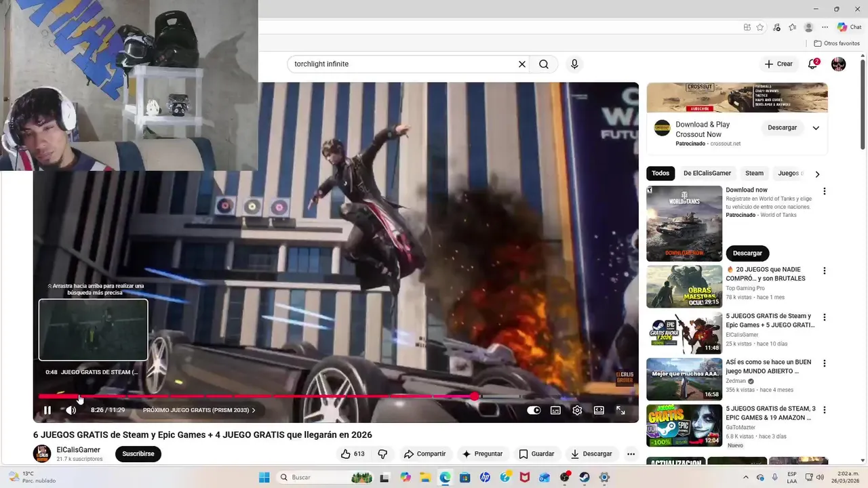Open Steam from the taskbar
The height and width of the screenshot is (488, 868).
coord(585,477)
